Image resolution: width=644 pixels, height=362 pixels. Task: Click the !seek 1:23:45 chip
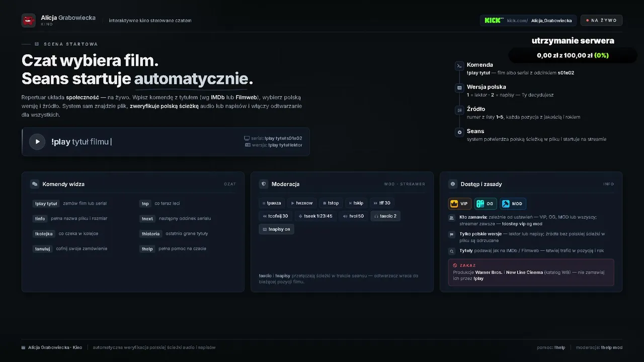click(315, 216)
